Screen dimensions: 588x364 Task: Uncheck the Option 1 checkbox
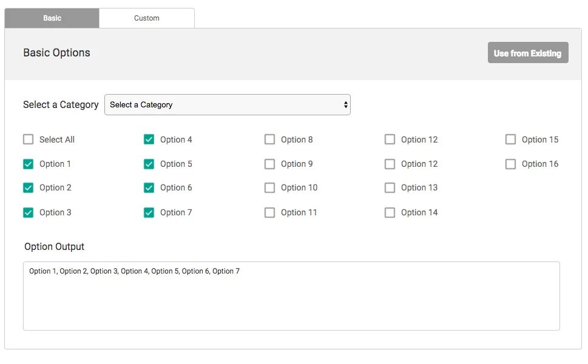pos(29,164)
